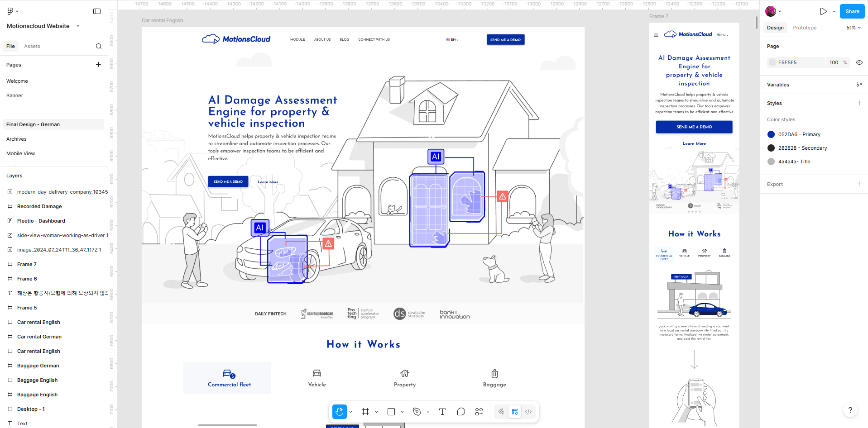This screenshot has height=428, width=868.
Task: Click the Present play icon
Action: (x=823, y=11)
